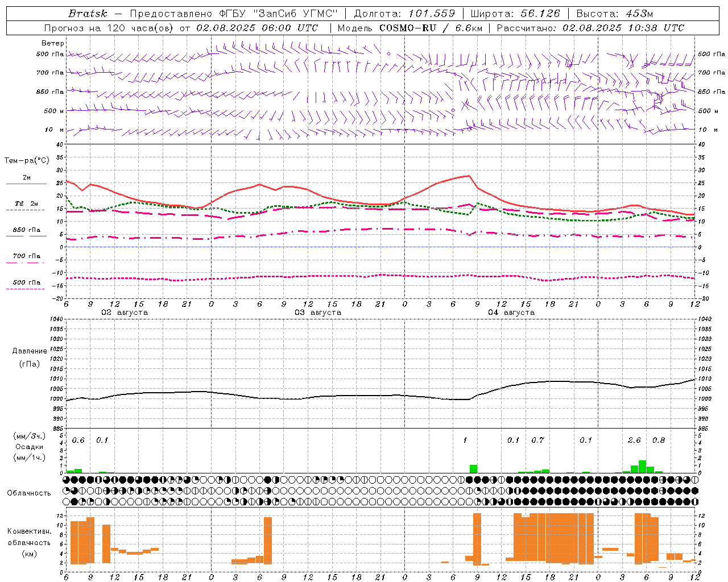Click the (мм/3ч.) precipitation unit label

[x=30, y=436]
